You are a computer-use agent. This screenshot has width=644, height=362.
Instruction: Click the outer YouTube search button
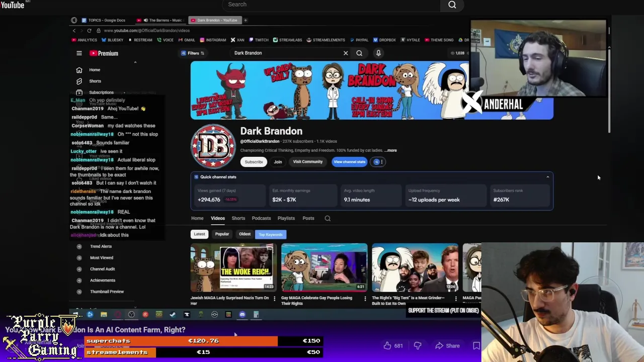click(452, 5)
